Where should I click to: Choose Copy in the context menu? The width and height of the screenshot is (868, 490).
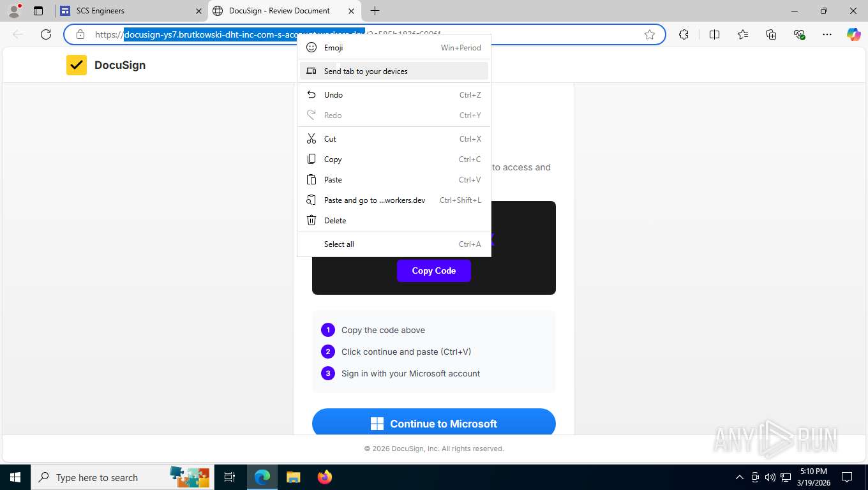pos(394,160)
